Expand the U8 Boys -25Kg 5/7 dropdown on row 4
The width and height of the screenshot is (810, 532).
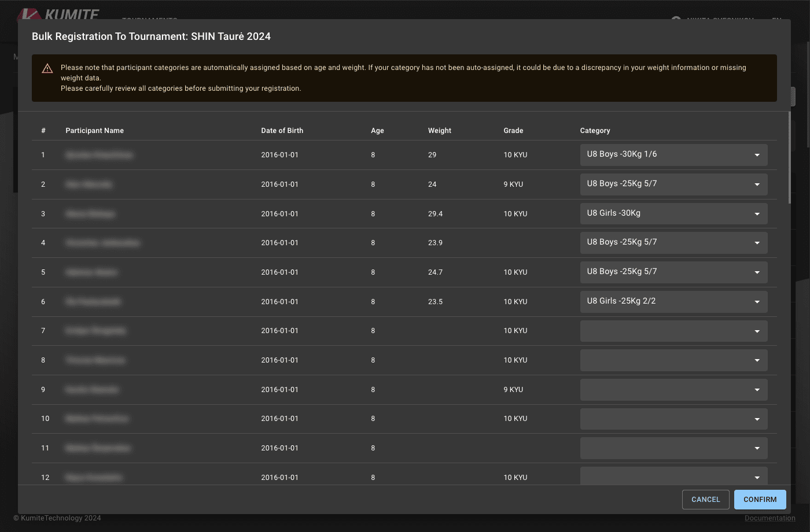[673, 242]
